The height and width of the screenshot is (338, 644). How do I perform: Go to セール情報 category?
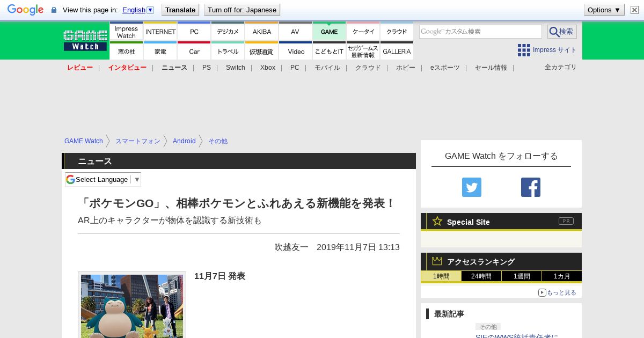click(491, 68)
